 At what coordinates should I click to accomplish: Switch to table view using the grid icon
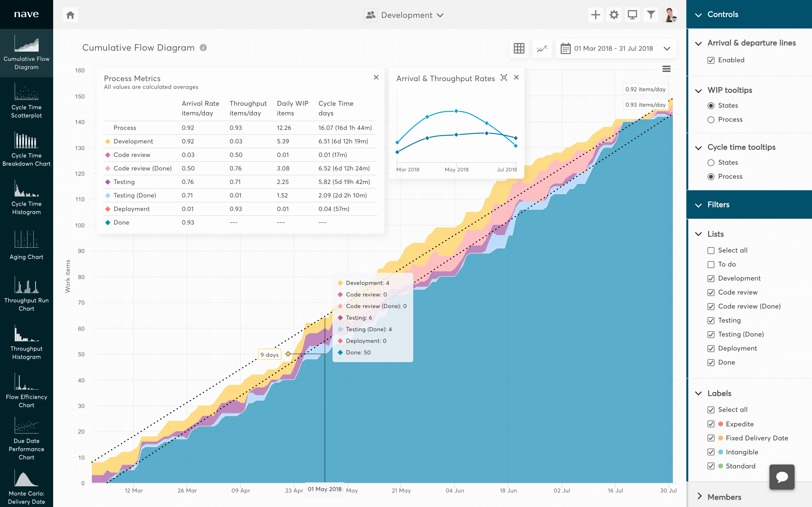point(519,48)
